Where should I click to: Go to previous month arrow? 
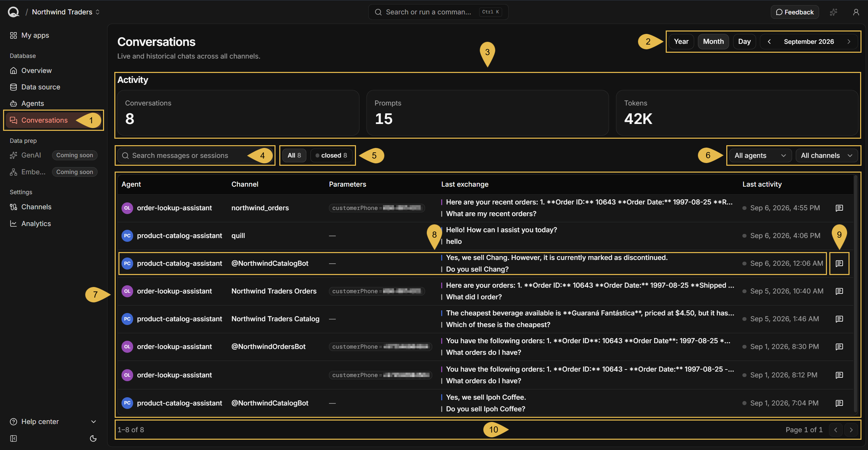[769, 41]
